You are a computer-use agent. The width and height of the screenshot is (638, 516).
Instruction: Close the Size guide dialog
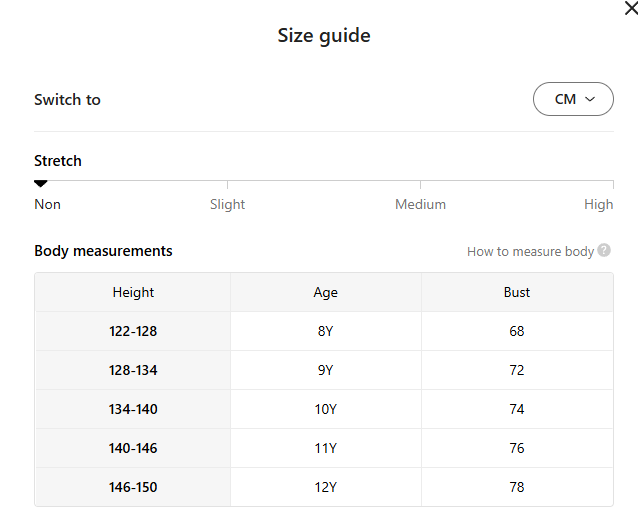click(x=629, y=9)
